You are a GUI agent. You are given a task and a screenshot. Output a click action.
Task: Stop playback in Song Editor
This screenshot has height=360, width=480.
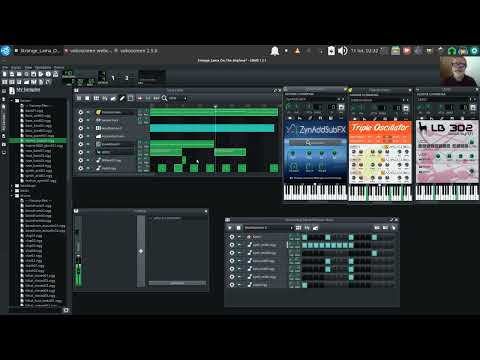[87, 98]
